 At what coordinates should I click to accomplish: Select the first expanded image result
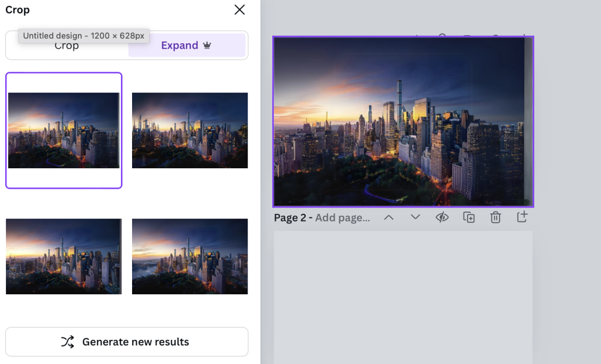(x=63, y=130)
